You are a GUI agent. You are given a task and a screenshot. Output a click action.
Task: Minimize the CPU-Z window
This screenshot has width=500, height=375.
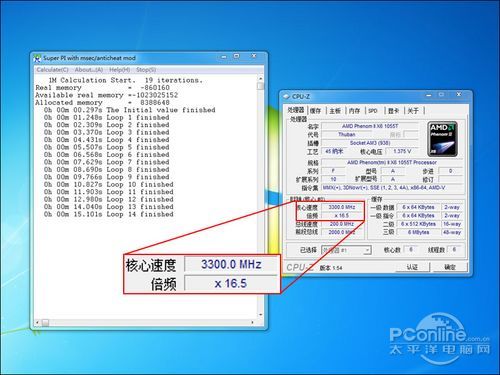429,95
